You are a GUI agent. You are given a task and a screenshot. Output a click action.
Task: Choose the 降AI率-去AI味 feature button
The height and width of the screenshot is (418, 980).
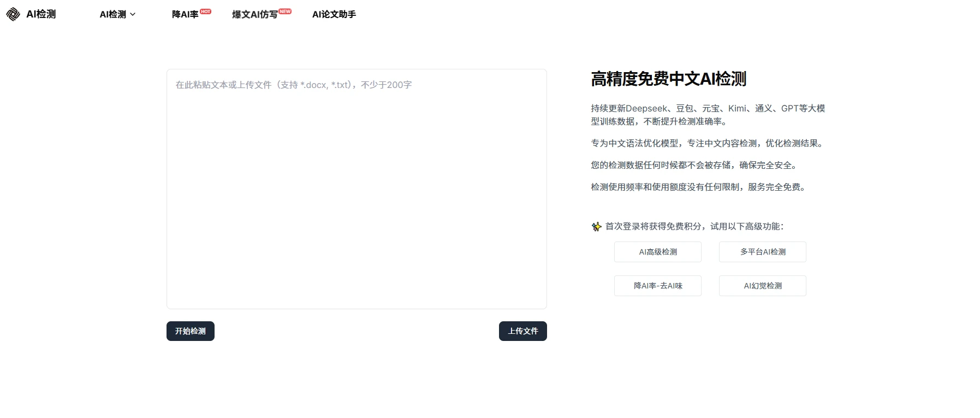[x=658, y=286]
